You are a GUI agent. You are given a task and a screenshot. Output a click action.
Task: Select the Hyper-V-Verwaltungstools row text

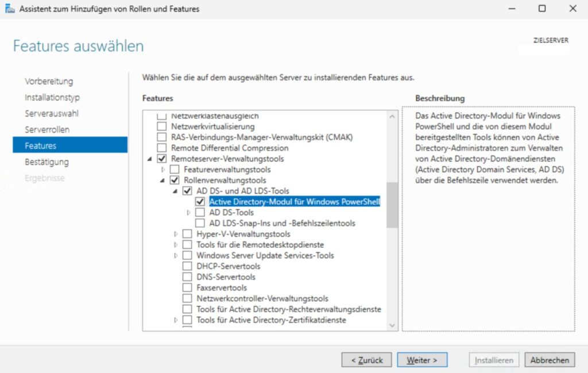[243, 234]
